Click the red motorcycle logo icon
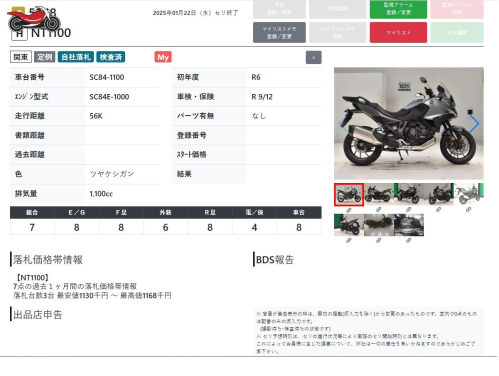 [34, 19]
